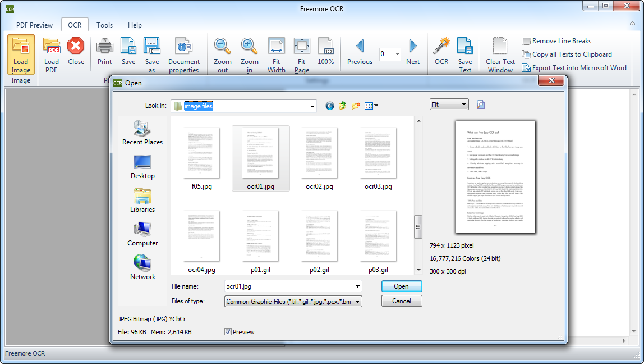Switch to the OCR tab
The image size is (644, 364).
(75, 25)
